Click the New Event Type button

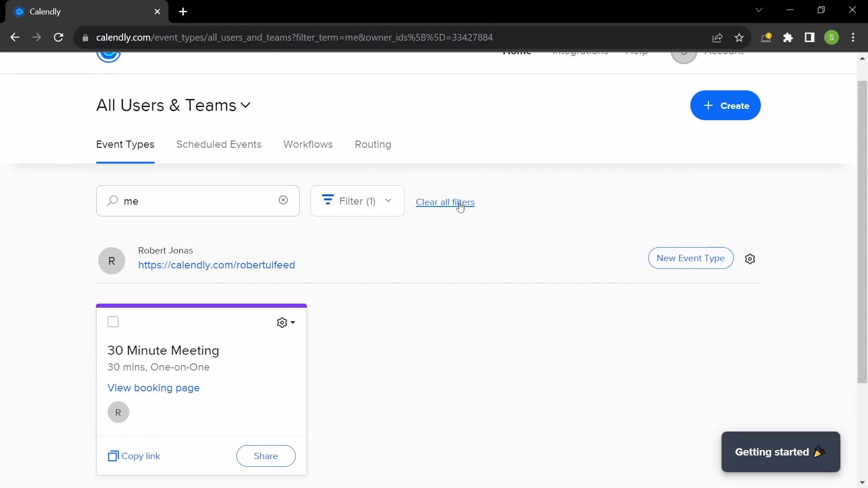pyautogui.click(x=690, y=258)
